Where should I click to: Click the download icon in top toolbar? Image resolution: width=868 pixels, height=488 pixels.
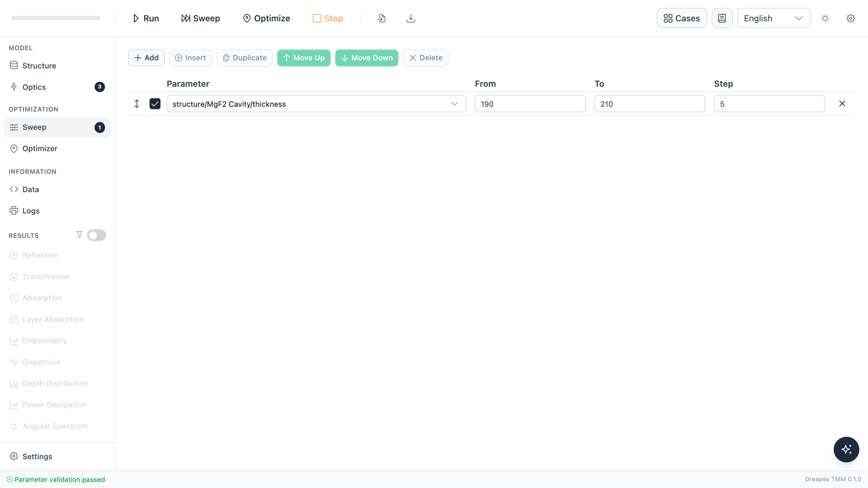pos(411,18)
